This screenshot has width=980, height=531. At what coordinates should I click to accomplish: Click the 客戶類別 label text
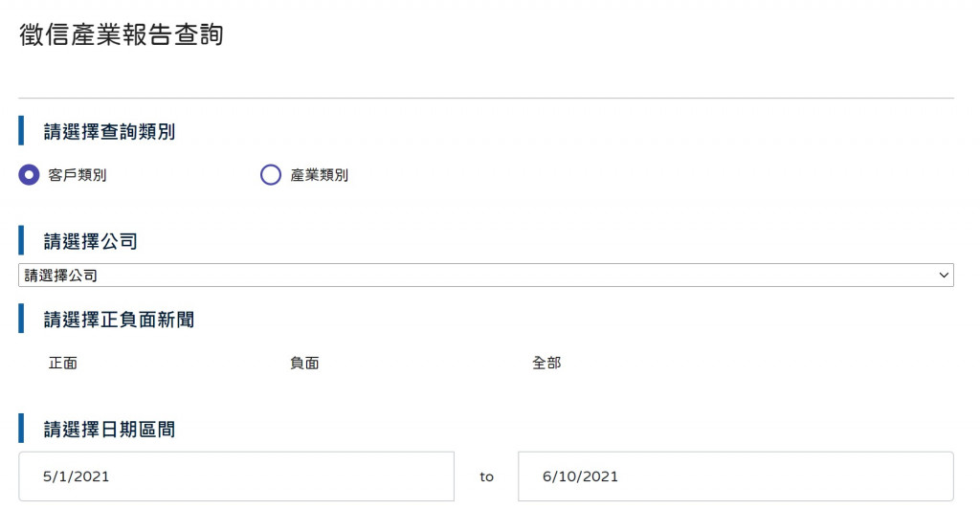click(x=77, y=175)
